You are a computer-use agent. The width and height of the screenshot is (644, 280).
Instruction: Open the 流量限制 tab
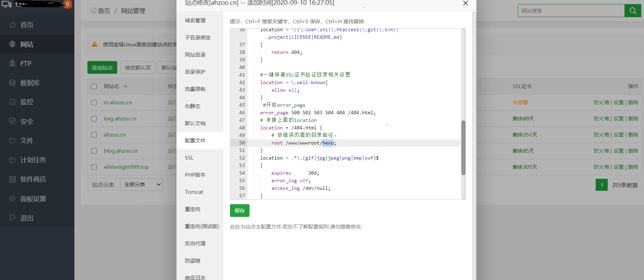coord(200,89)
